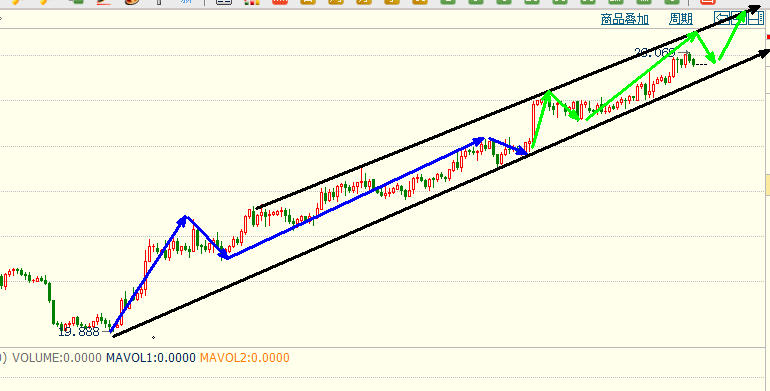Click the first green toolbar icon

click(447, 1)
